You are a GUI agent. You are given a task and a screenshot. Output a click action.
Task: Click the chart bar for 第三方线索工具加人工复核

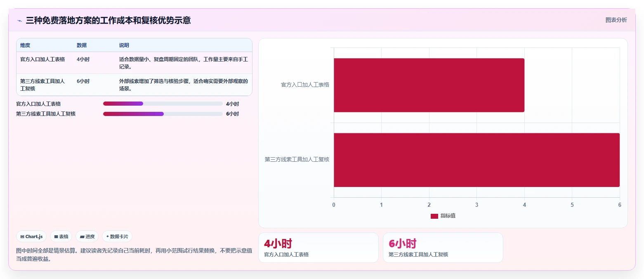click(x=477, y=160)
